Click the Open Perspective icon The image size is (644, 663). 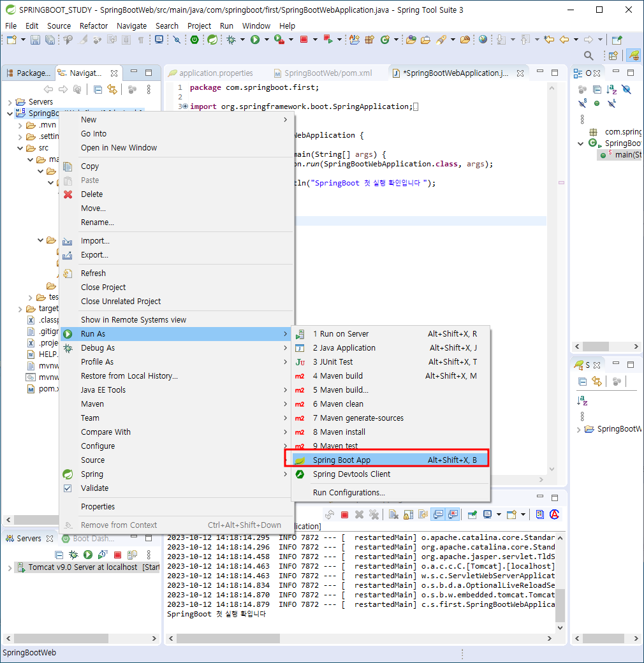[613, 55]
